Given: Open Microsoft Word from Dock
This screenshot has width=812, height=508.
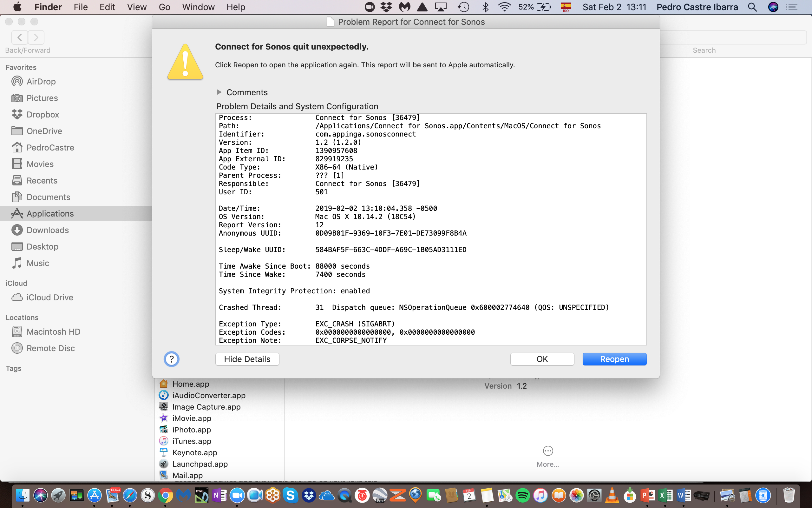Looking at the screenshot, I should [x=683, y=495].
